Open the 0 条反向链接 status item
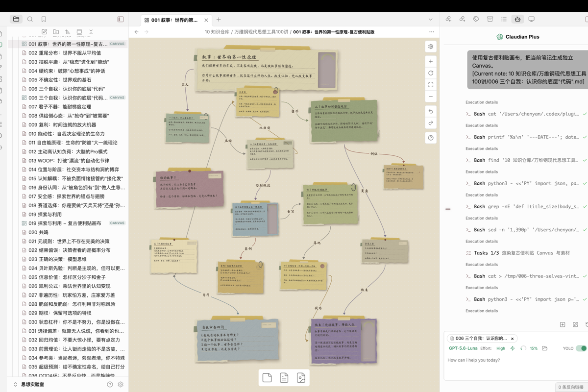This screenshot has height=392, width=588. click(x=572, y=388)
